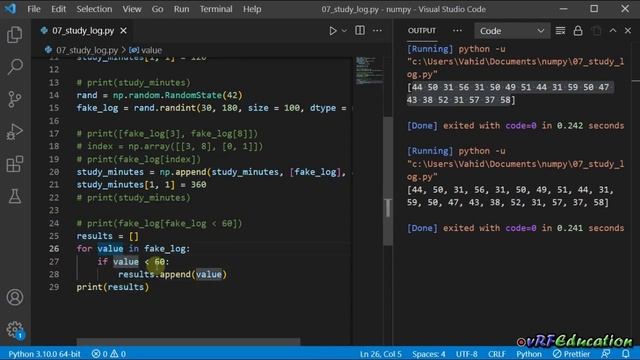Image resolution: width=640 pixels, height=360 pixels.
Task: Open the Search view in activity bar
Action: (15, 67)
